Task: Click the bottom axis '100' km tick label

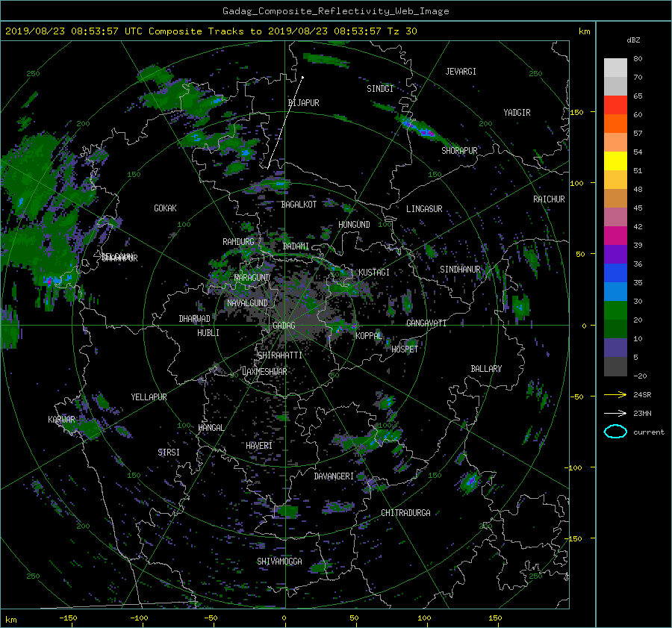Action: 424,618
